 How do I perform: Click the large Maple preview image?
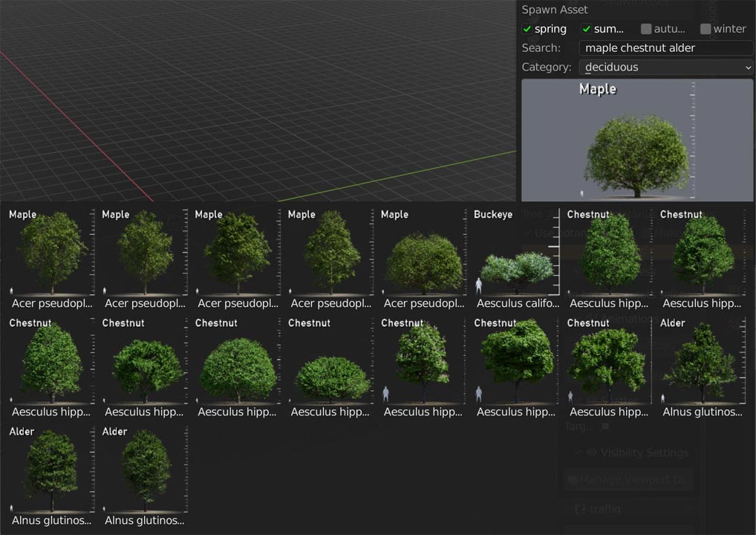[x=636, y=140]
